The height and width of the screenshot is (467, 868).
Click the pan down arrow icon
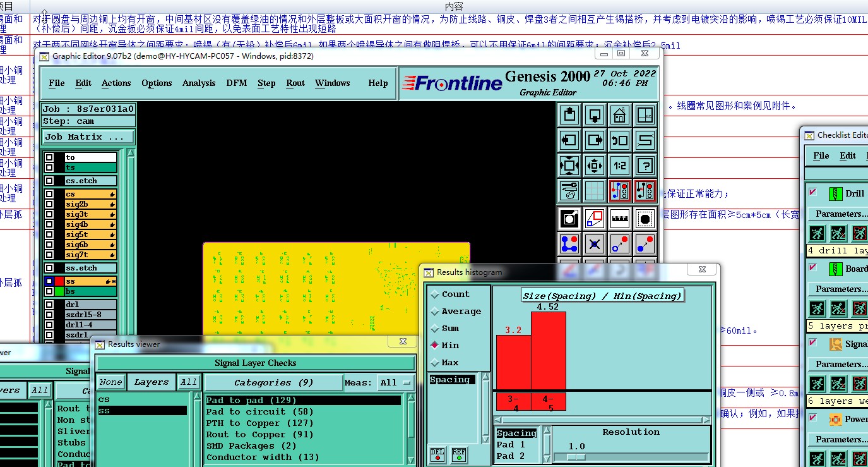coord(594,116)
